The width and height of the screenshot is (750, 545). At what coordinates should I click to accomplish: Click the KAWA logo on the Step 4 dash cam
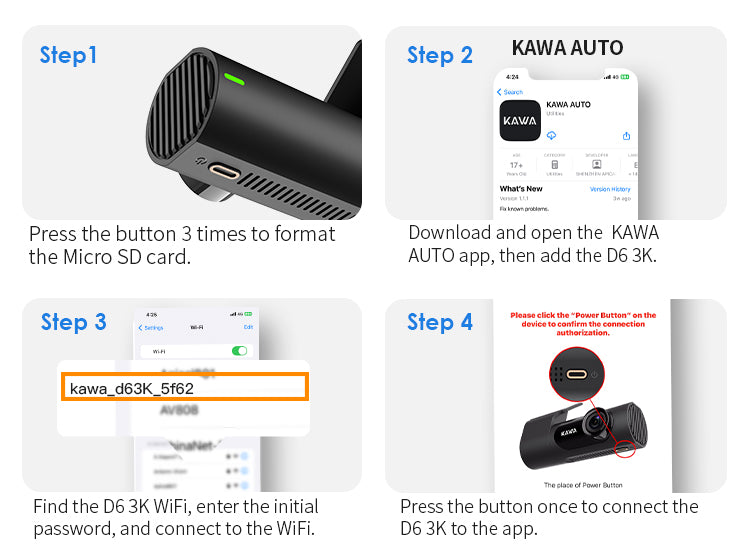pos(569,432)
